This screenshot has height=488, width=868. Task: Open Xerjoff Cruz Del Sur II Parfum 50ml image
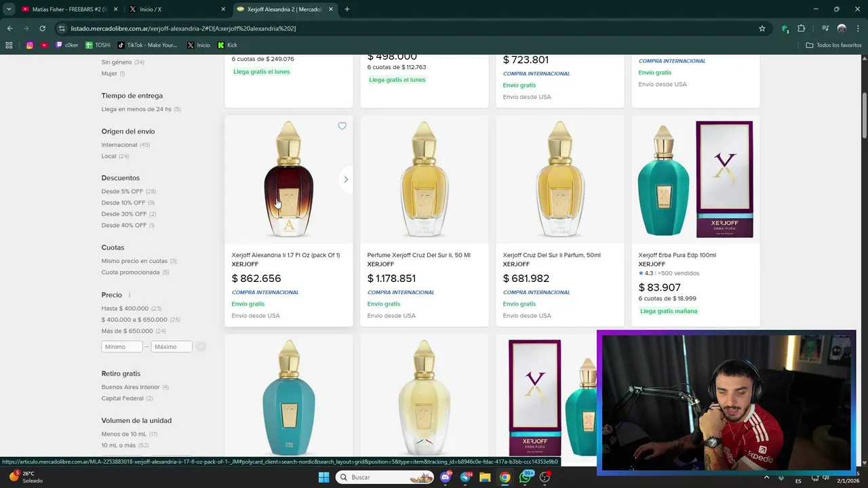[560, 180]
